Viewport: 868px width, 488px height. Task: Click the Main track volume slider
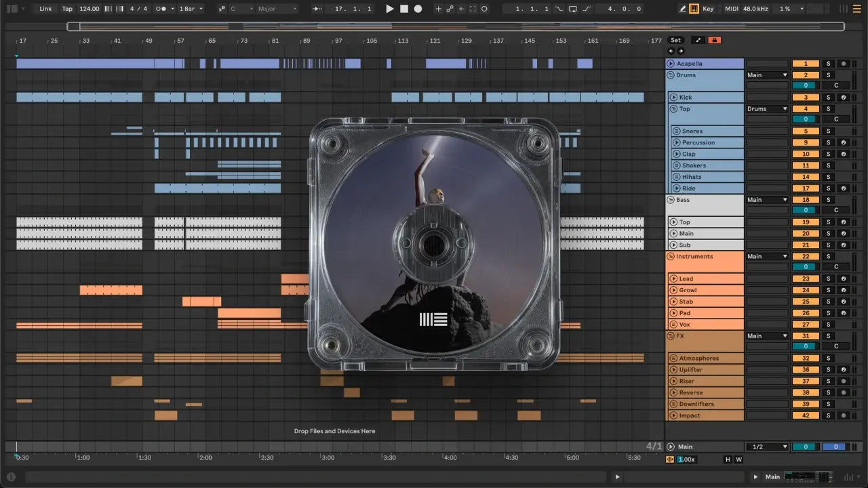pyautogui.click(x=806, y=447)
